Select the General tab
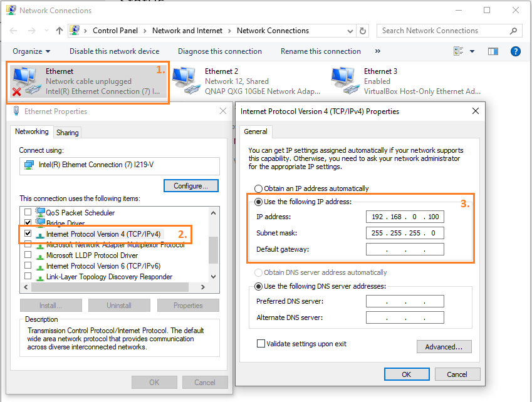 pos(256,131)
